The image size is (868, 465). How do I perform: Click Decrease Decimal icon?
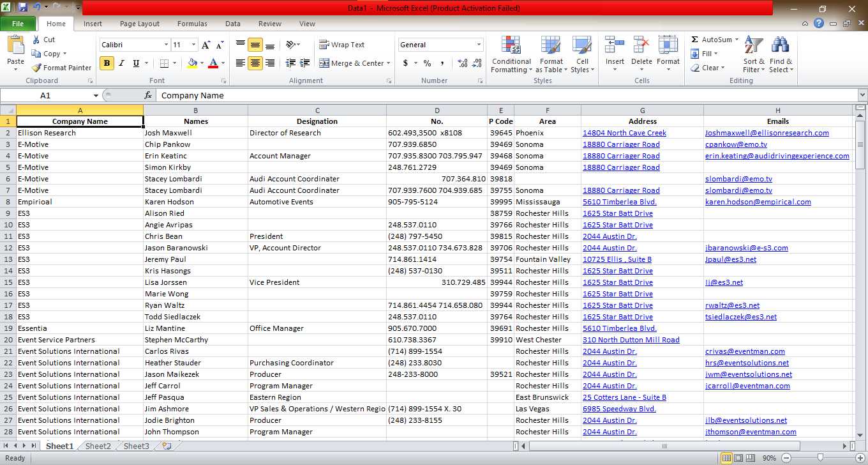coord(477,63)
